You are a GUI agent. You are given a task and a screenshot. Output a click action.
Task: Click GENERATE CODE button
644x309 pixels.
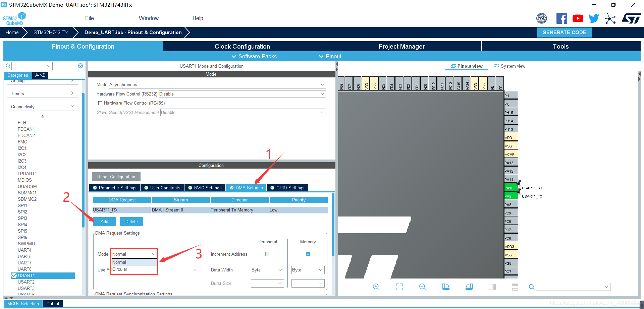pyautogui.click(x=564, y=33)
